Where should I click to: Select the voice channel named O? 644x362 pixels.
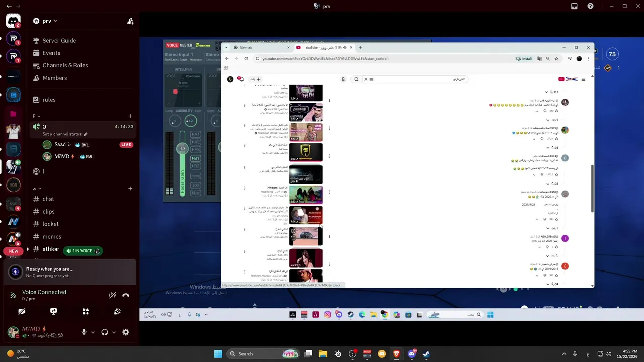(x=83, y=127)
